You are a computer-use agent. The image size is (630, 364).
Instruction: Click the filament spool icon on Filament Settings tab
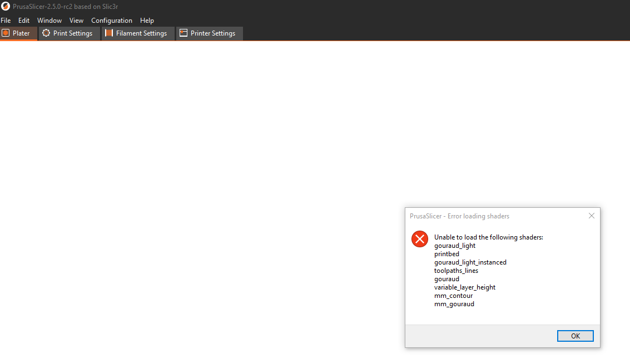108,33
